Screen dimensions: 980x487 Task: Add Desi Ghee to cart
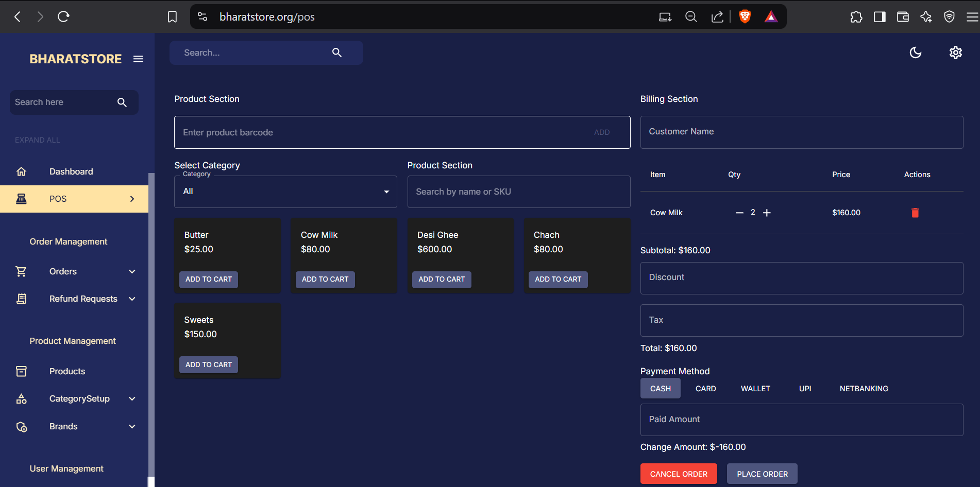(442, 280)
